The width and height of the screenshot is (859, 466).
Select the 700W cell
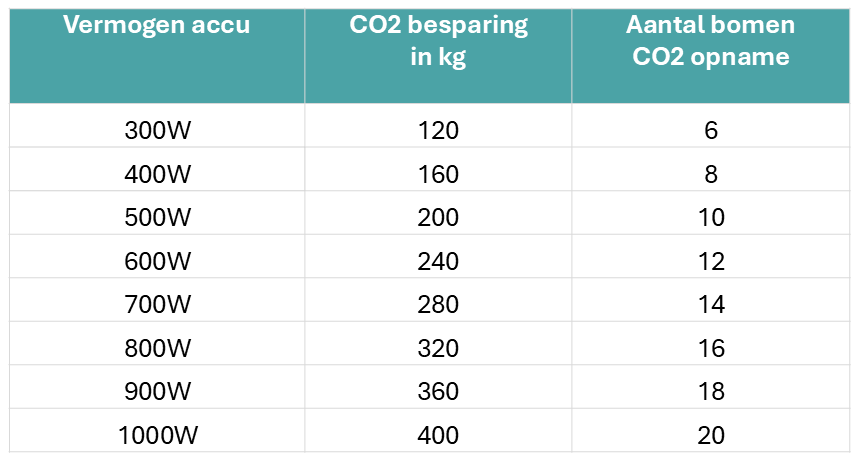click(158, 304)
